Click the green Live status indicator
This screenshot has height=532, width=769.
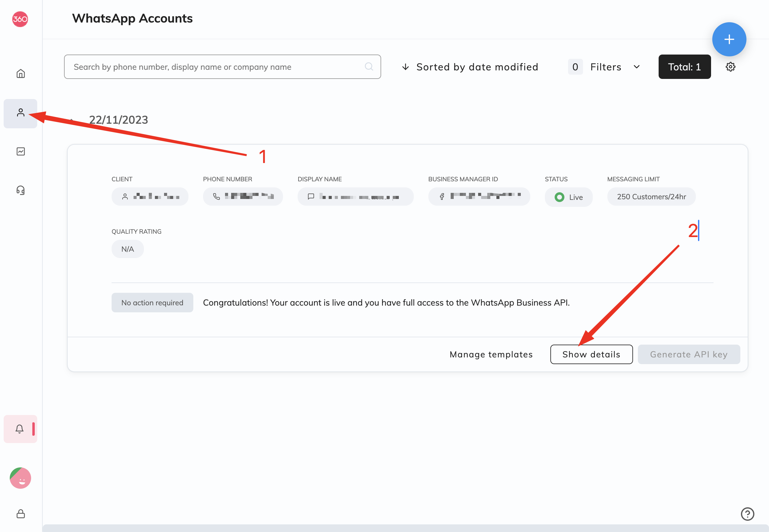pos(559,197)
